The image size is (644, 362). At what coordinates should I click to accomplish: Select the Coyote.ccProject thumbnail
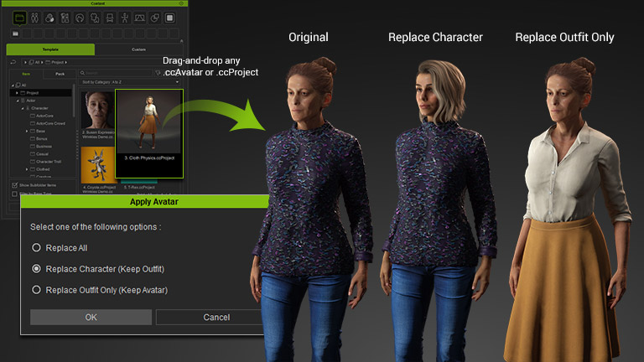(x=96, y=166)
